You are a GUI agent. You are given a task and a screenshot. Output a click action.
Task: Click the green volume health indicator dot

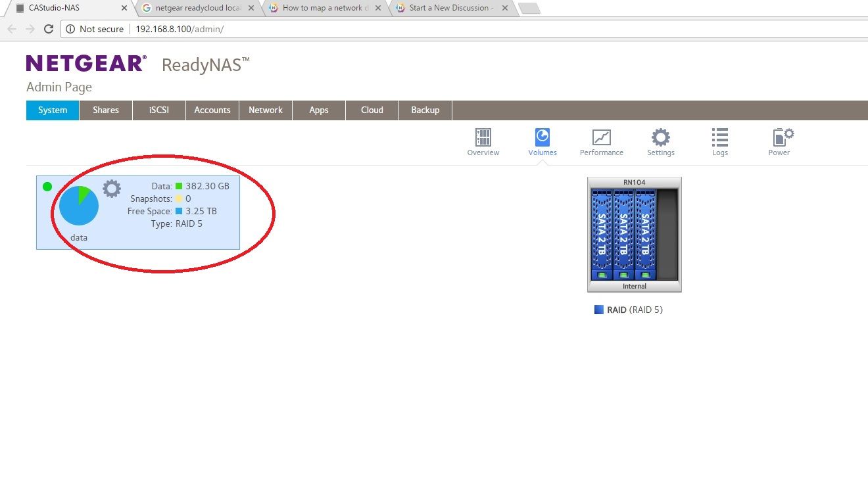click(47, 187)
